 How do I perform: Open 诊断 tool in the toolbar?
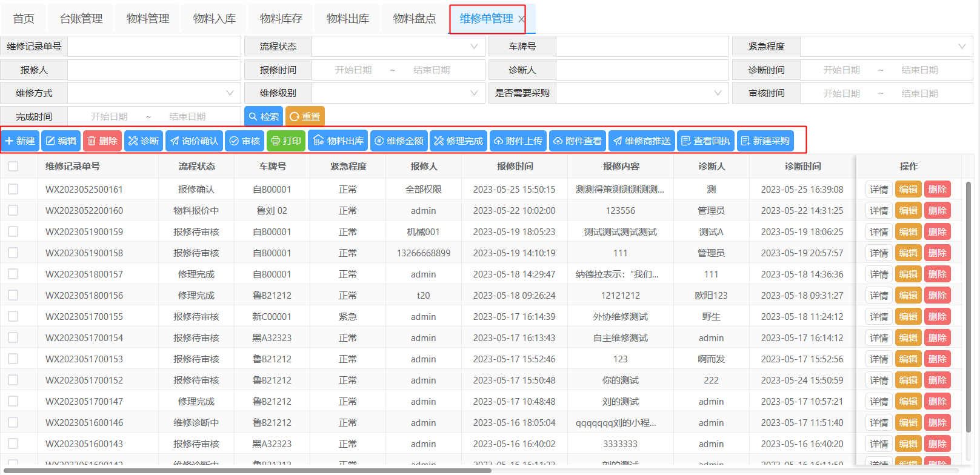pos(144,141)
